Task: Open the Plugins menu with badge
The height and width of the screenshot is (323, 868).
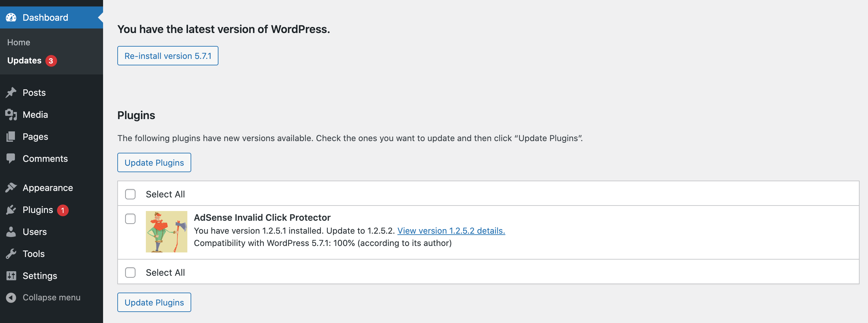Action: [x=38, y=210]
